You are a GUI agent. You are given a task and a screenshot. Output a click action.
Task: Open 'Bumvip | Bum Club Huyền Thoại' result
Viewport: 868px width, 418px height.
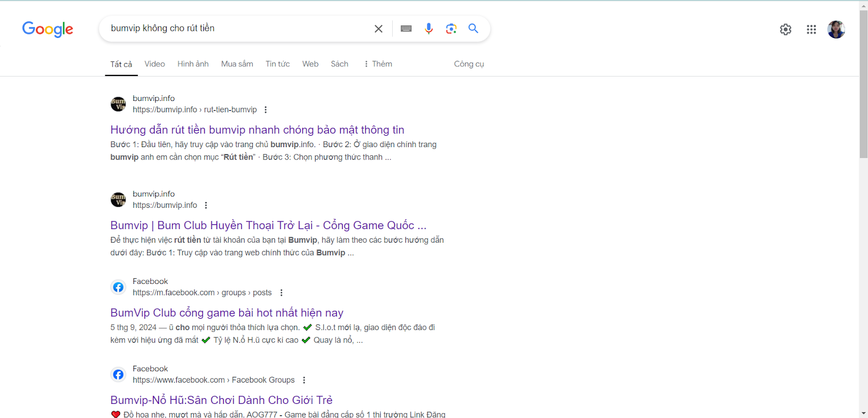point(269,225)
